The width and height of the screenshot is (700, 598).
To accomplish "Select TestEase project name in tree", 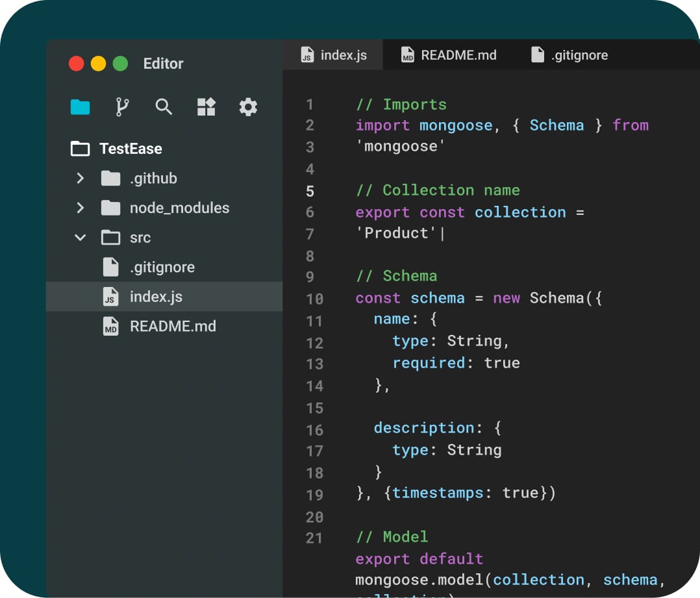I will (131, 149).
